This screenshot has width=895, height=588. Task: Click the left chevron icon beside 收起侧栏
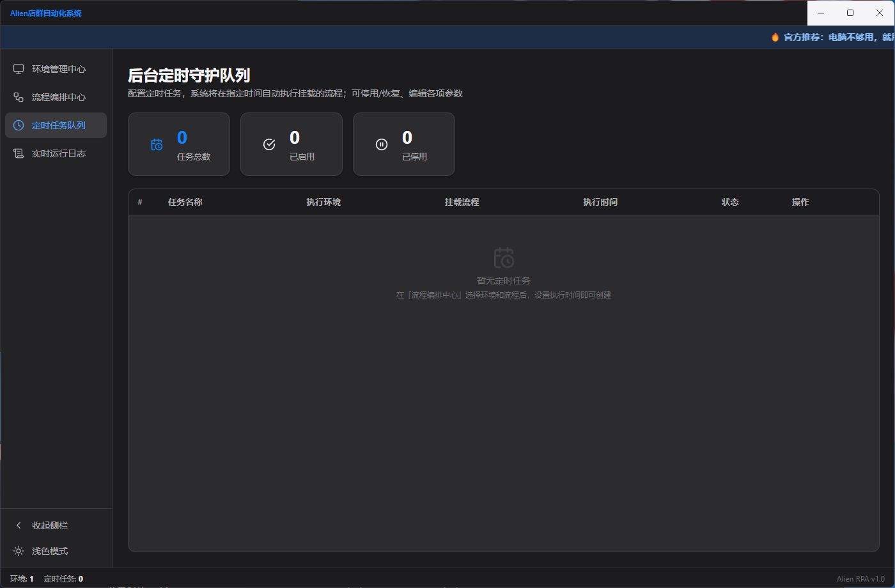[19, 525]
